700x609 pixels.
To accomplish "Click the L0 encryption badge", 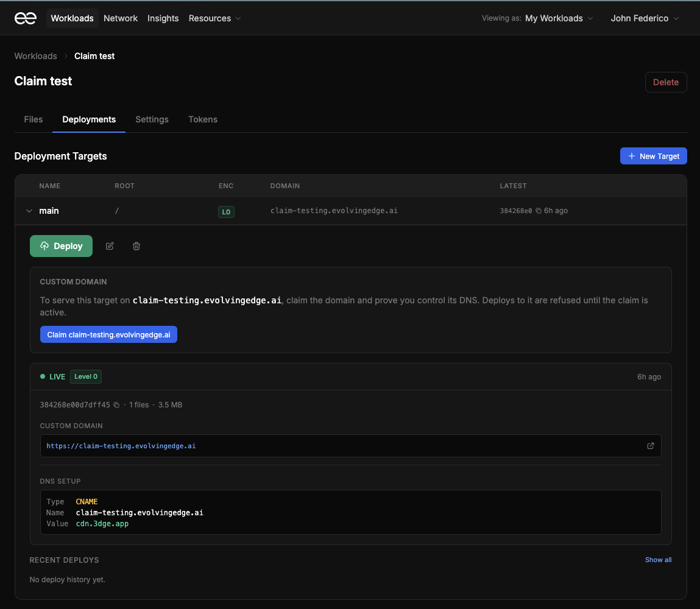I will tap(226, 211).
